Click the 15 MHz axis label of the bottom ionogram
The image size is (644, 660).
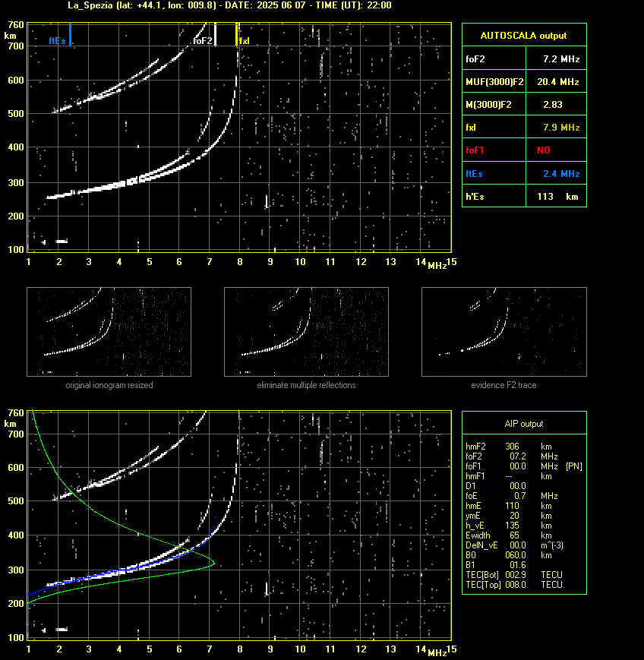tap(452, 649)
